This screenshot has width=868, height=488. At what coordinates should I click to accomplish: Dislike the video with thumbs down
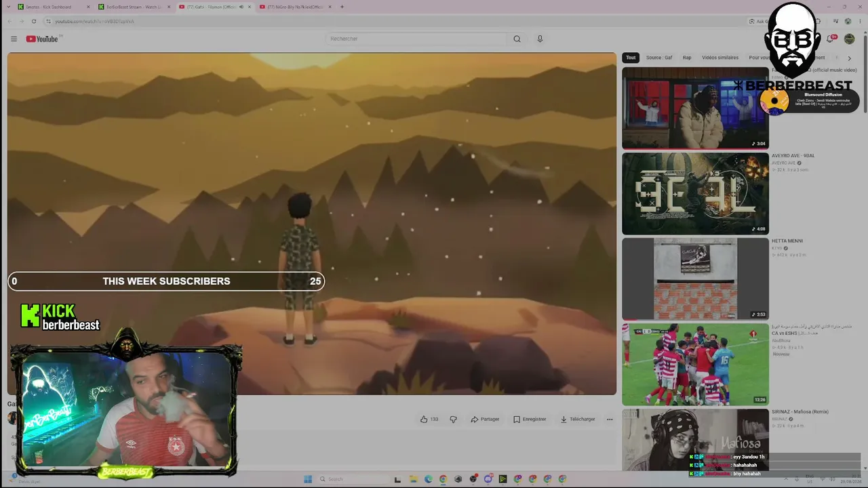coord(454,419)
